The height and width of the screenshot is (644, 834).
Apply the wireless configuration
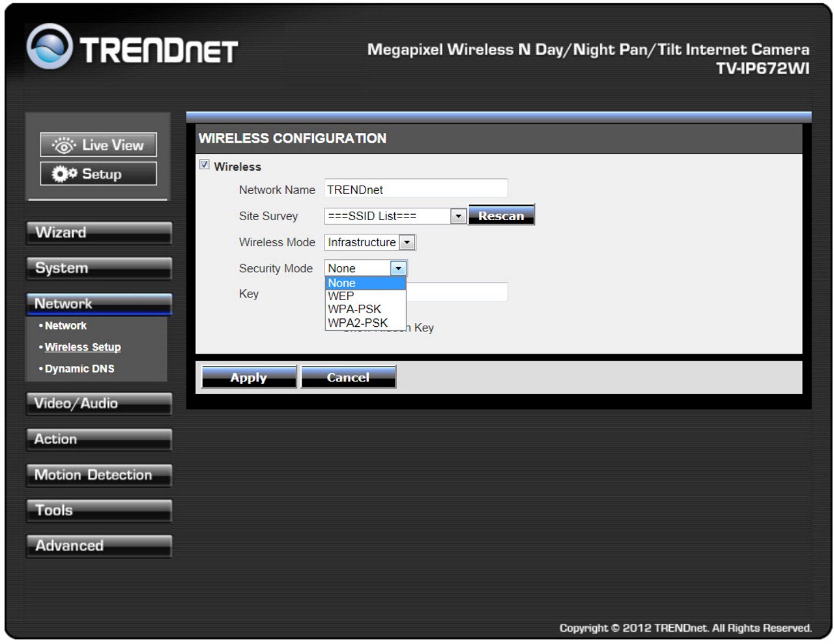point(249,377)
